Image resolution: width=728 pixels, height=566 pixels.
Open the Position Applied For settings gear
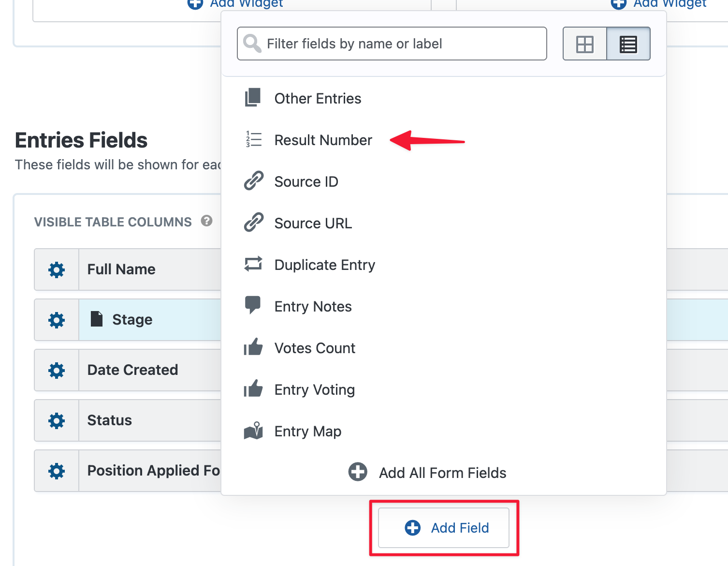coord(56,471)
